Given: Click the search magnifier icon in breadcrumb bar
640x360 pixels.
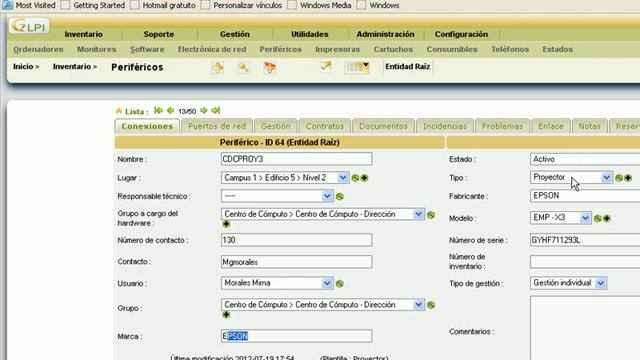Looking at the screenshot, I should [x=244, y=67].
